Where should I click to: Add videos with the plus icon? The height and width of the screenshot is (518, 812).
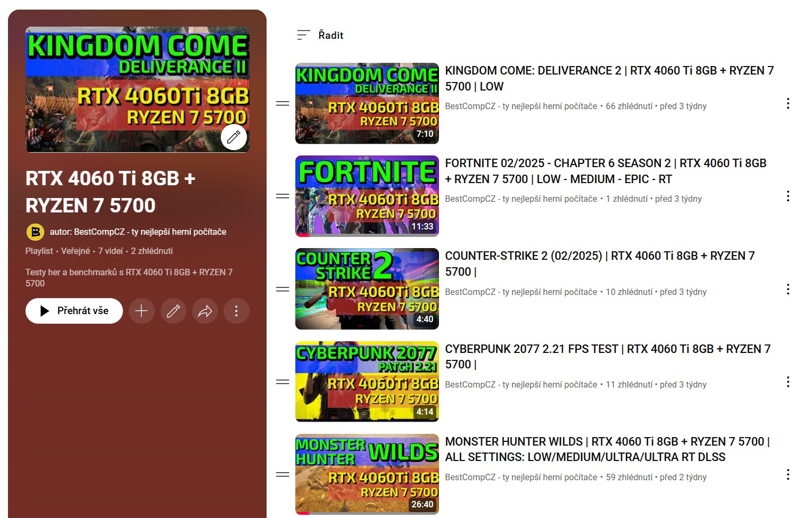142,311
